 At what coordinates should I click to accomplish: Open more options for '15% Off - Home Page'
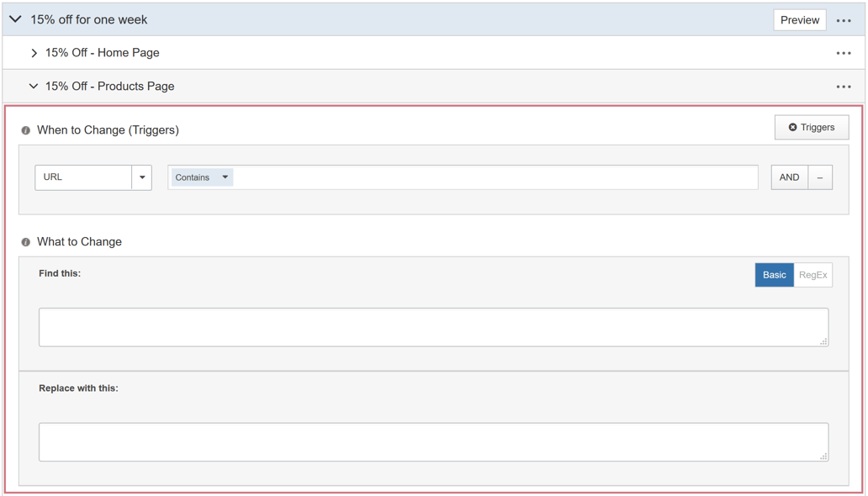843,53
